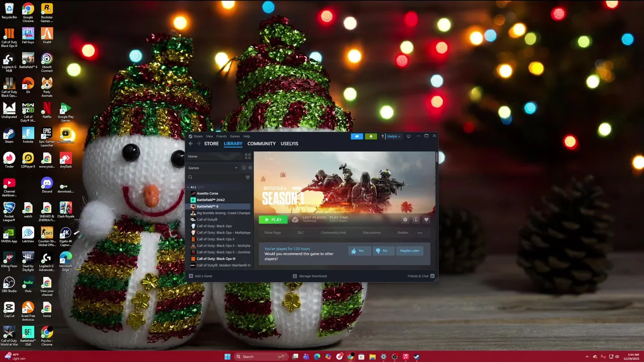Open Manage Downloads
Viewport: 644px width, 362px height.
click(x=310, y=276)
